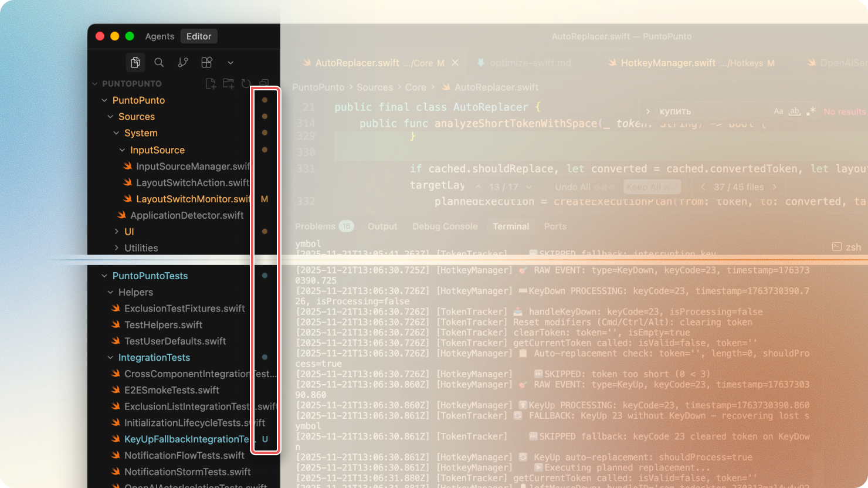The width and height of the screenshot is (868, 488).
Task: Open the Search view magnifier icon
Action: point(159,62)
